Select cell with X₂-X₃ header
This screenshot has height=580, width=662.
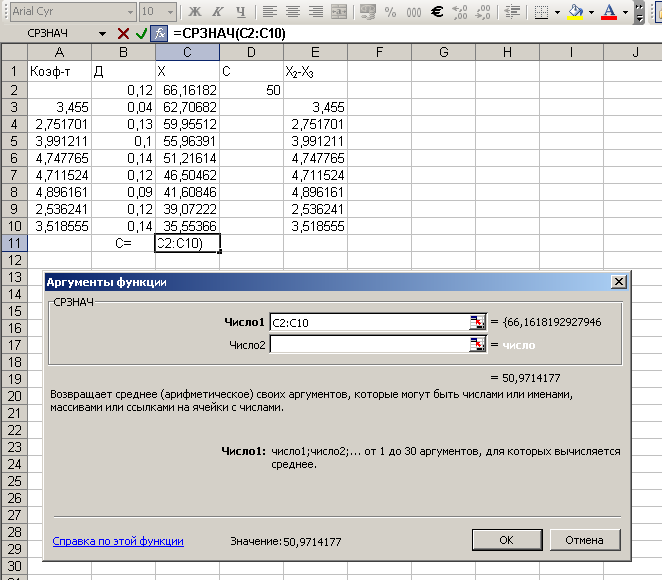pyautogui.click(x=315, y=71)
